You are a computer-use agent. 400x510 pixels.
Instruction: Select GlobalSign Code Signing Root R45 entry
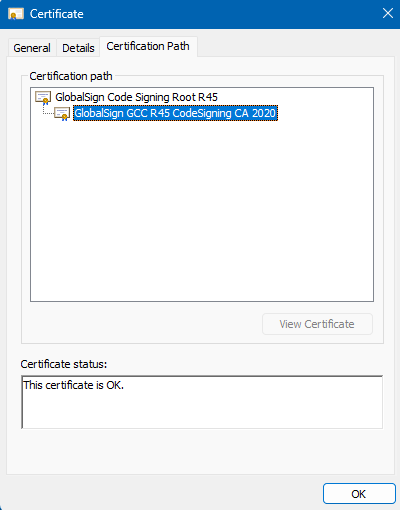136,97
